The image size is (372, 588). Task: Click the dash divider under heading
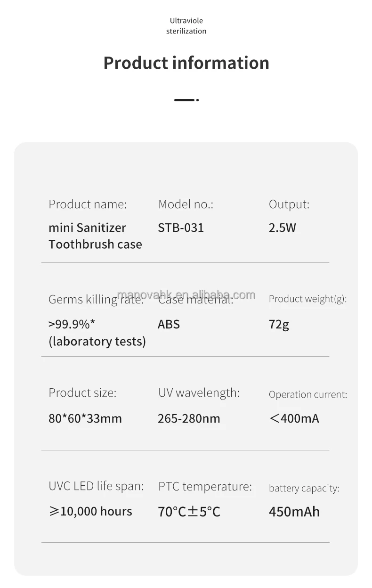(186, 100)
